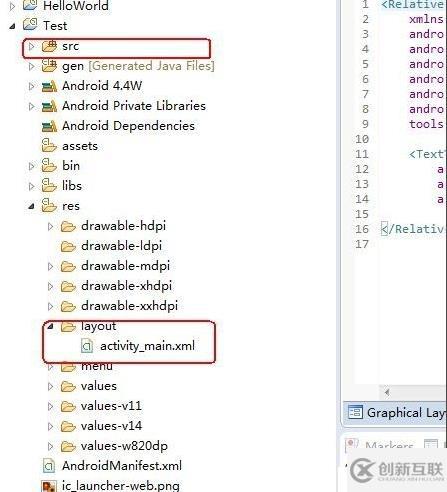Viewport: 447px width, 492px height.
Task: Click the Android 4.4W library icon
Action: point(49,87)
